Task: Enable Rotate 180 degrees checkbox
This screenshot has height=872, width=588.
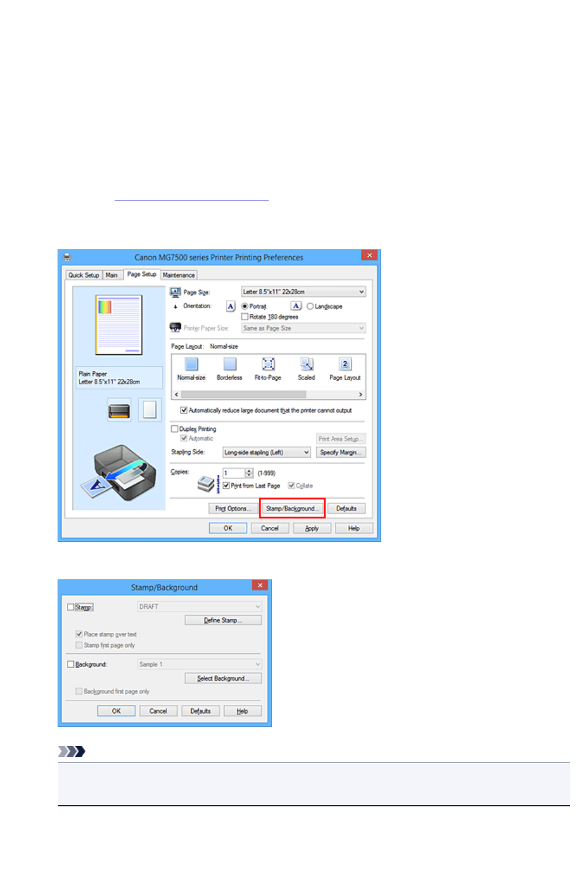Action: (245, 317)
